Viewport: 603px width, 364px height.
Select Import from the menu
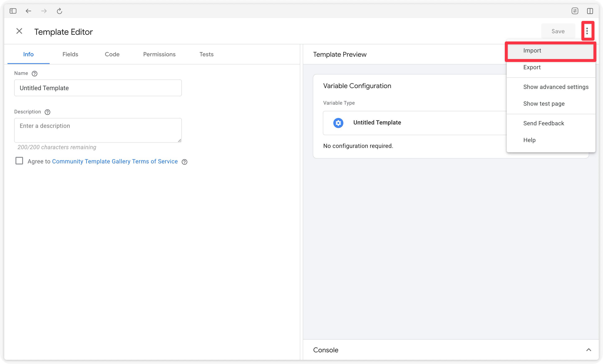click(551, 51)
